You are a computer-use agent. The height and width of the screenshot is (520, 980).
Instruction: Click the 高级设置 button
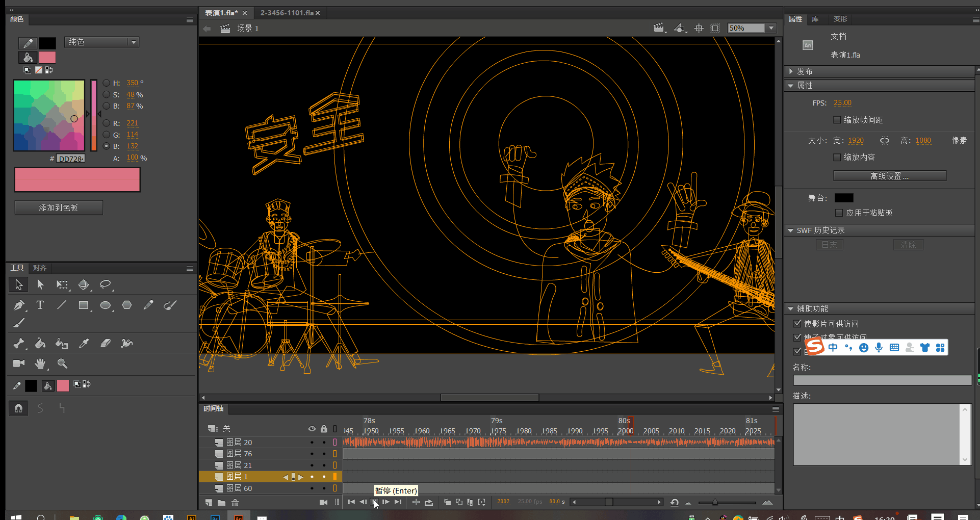point(889,175)
